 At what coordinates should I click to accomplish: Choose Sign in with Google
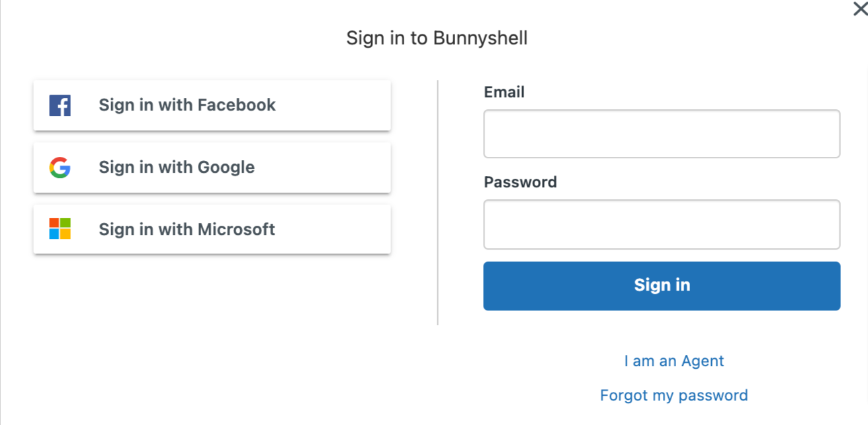click(212, 167)
